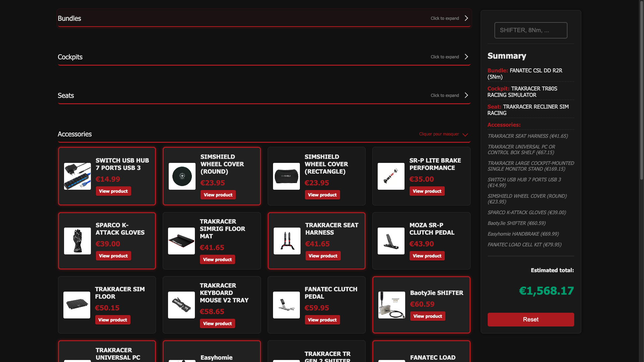The width and height of the screenshot is (644, 362).
Task: View product for Trakracer Seat Harness
Action: pyautogui.click(x=323, y=256)
